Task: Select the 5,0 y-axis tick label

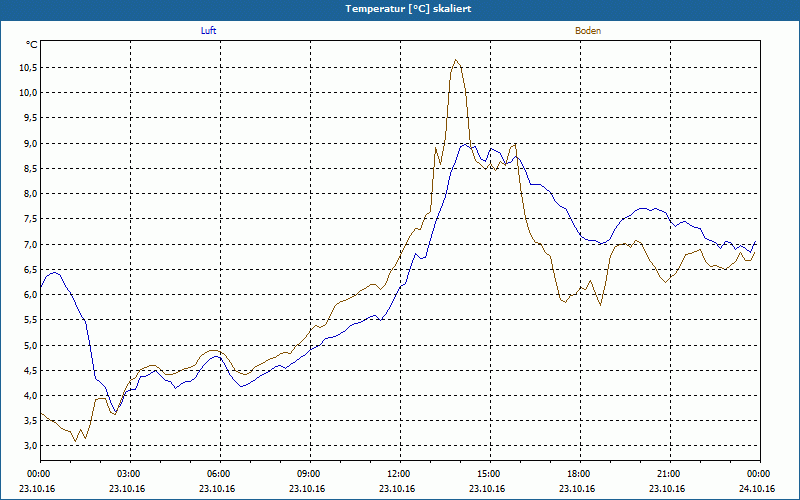Action: point(30,345)
